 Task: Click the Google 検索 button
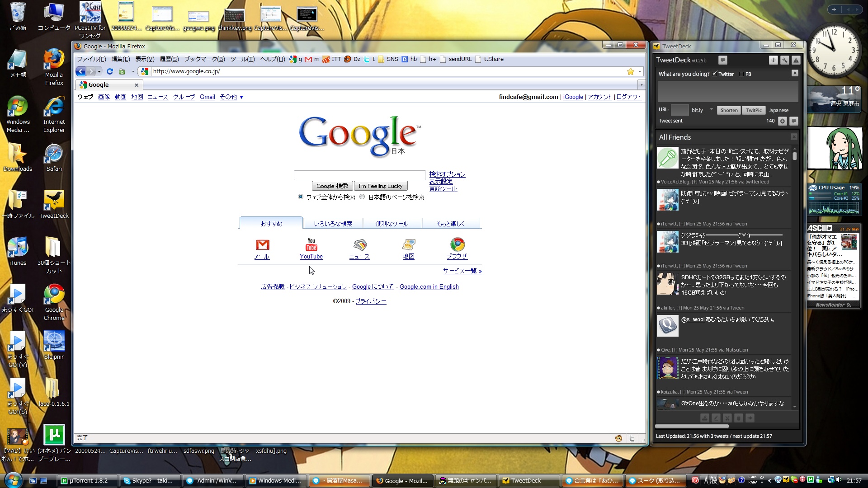click(x=332, y=186)
